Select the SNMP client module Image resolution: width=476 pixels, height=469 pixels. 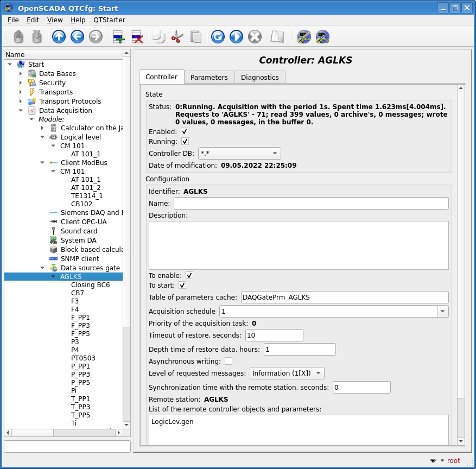(80, 258)
